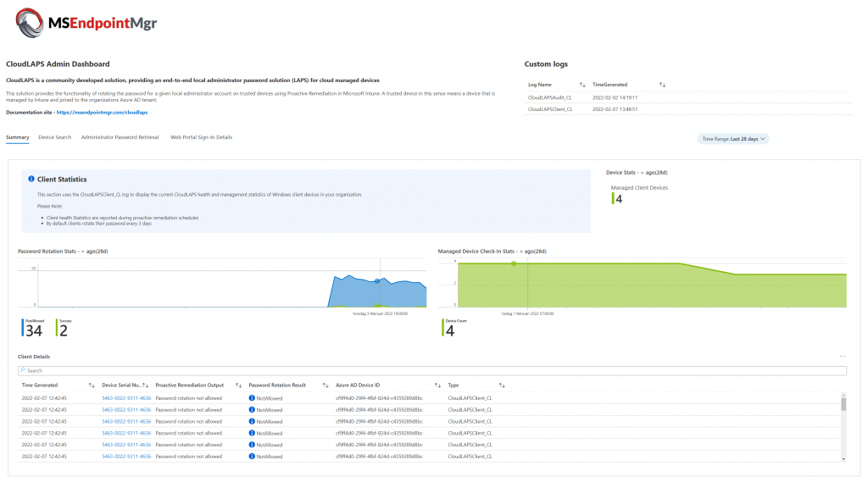
Task: Click the Client Details search field
Action: click(431, 370)
